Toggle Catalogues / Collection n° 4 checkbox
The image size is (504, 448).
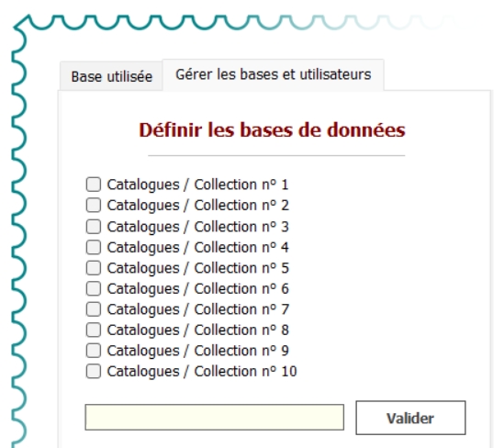[94, 247]
